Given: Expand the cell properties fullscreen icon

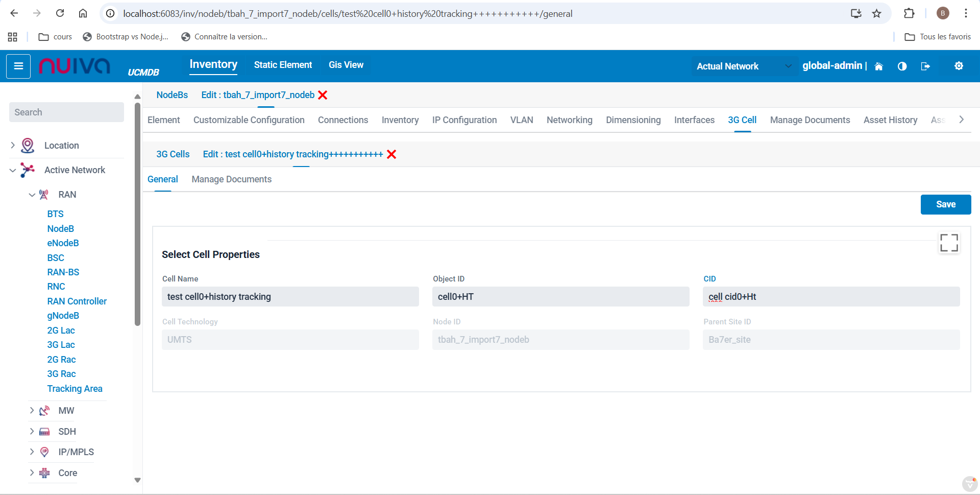Looking at the screenshot, I should (x=949, y=243).
